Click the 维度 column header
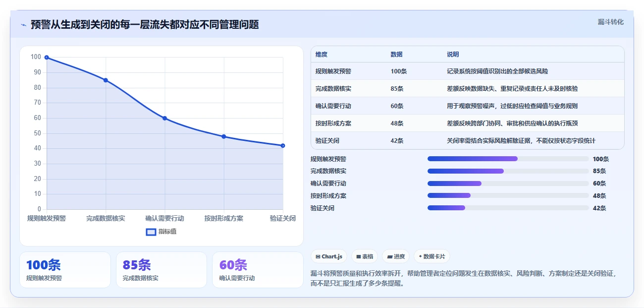The height and width of the screenshot is (308, 644). pos(322,55)
